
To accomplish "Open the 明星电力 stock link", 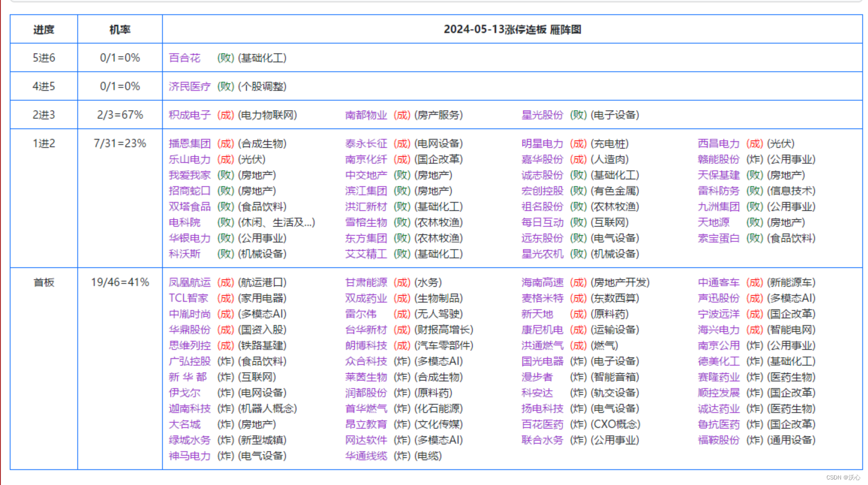I will (x=542, y=144).
